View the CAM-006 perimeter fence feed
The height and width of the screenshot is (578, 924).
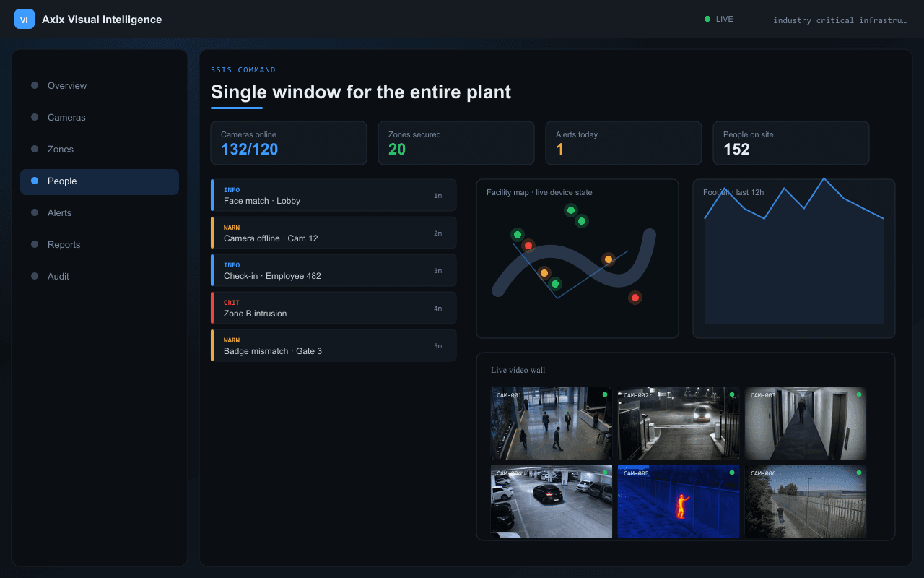(x=806, y=501)
